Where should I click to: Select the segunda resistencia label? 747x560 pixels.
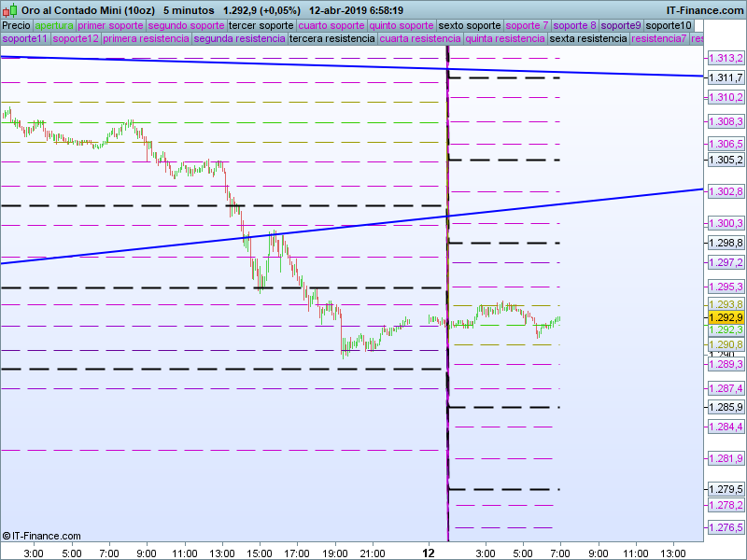click(x=240, y=38)
